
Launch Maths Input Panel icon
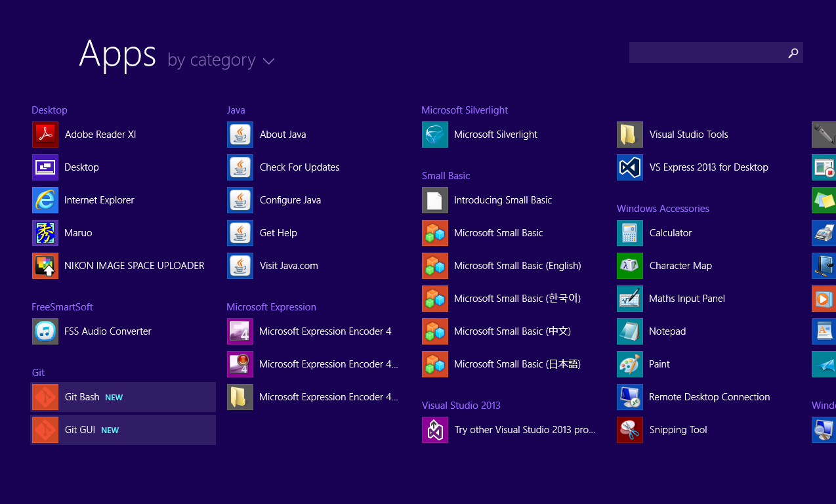[630, 299]
